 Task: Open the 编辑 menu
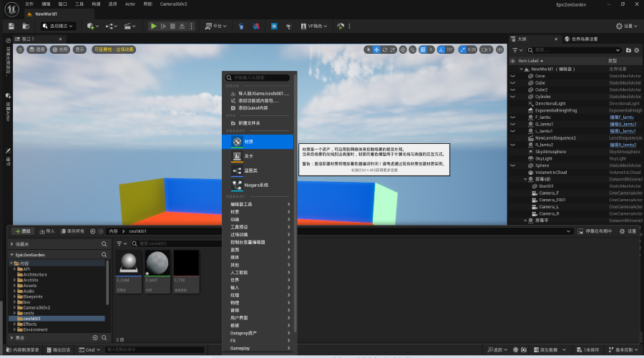pos(46,4)
